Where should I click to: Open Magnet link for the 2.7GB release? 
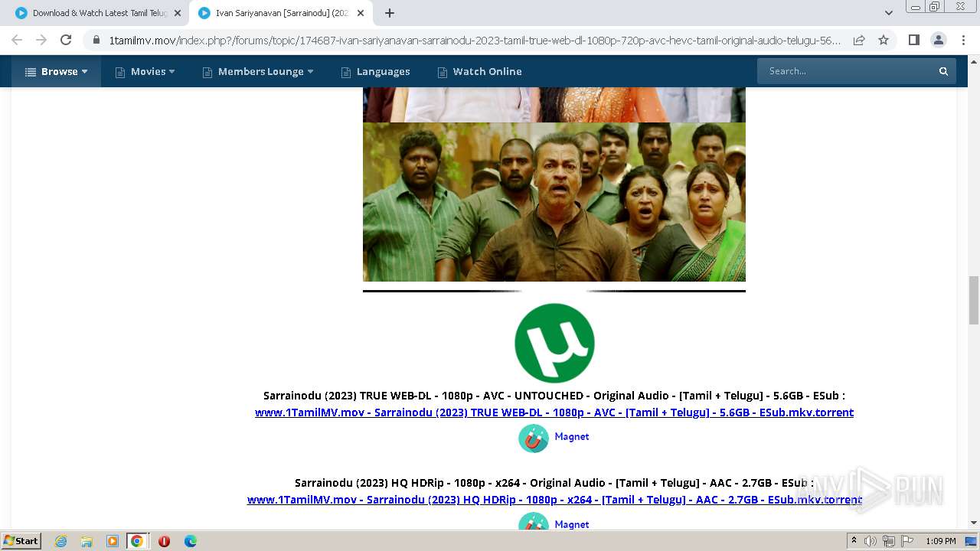572,524
